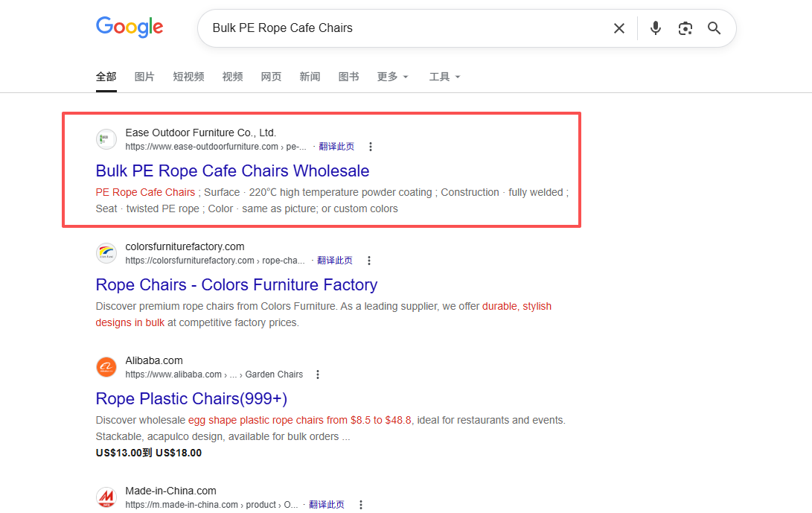The height and width of the screenshot is (513, 812).
Task: Clear the search box text
Action: pos(618,28)
